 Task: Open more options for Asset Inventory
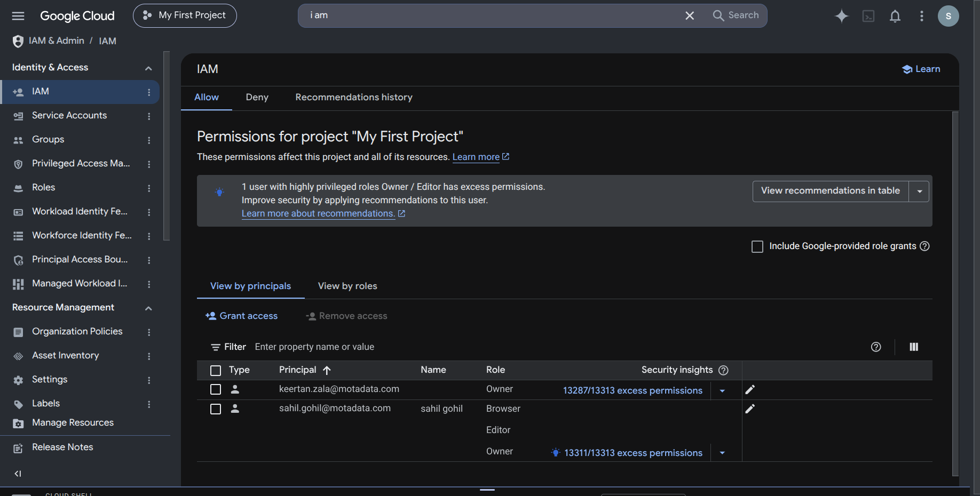[x=149, y=356]
